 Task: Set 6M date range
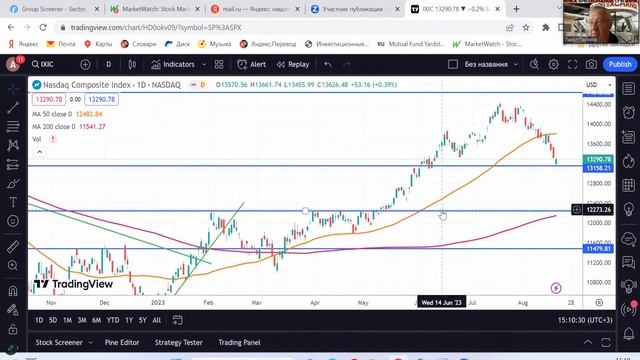(x=96, y=320)
